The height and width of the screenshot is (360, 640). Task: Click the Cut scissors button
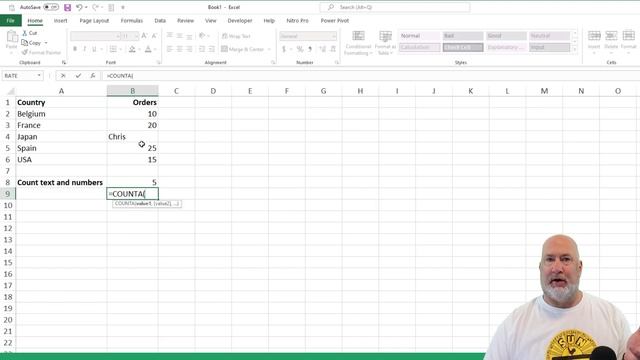[x=29, y=33]
